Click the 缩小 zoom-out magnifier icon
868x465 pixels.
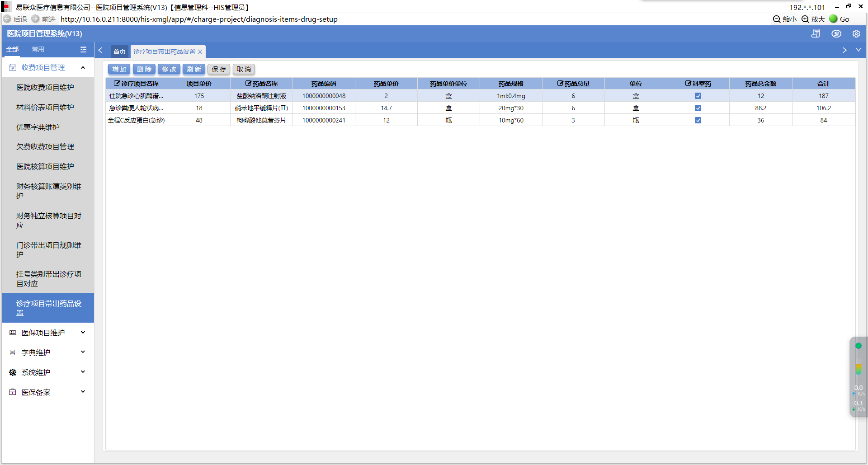coord(777,19)
